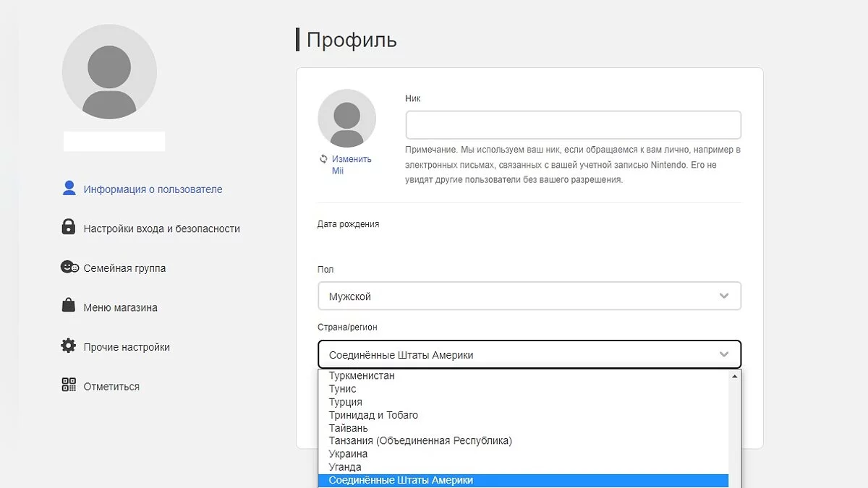The width and height of the screenshot is (868, 488).
Task: Click the Mii avatar in profile card
Action: click(x=346, y=119)
